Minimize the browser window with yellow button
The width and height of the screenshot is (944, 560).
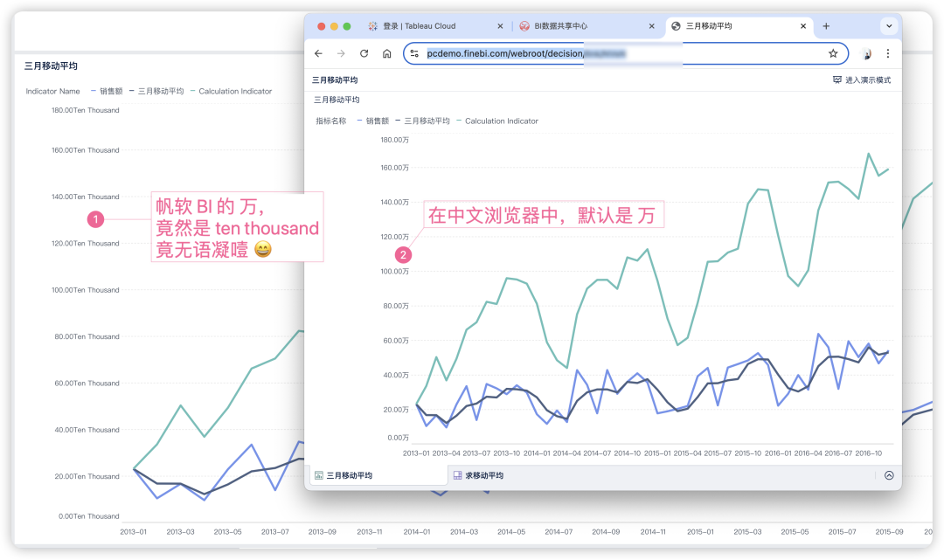334,26
